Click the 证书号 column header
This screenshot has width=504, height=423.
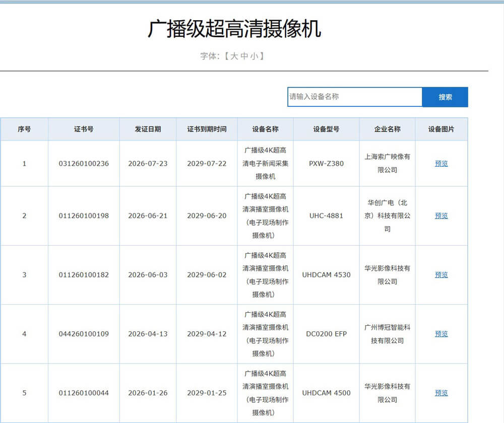tap(84, 129)
